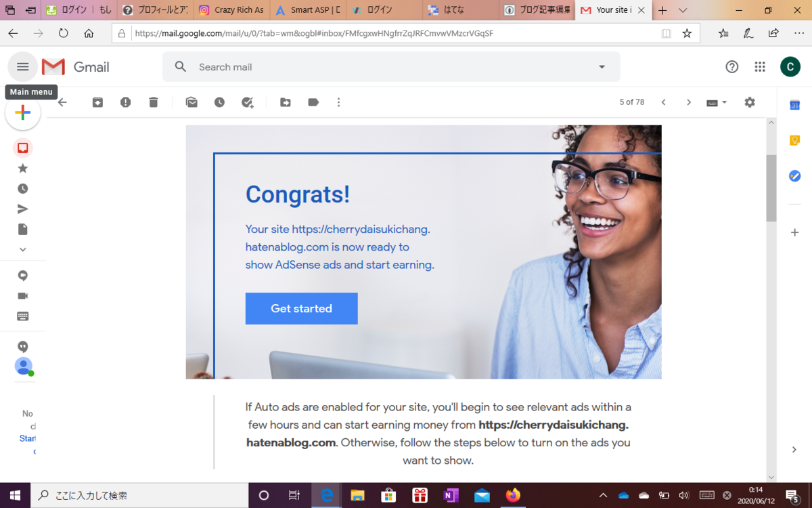
Task: Click the Compose plus button
Action: [23, 113]
